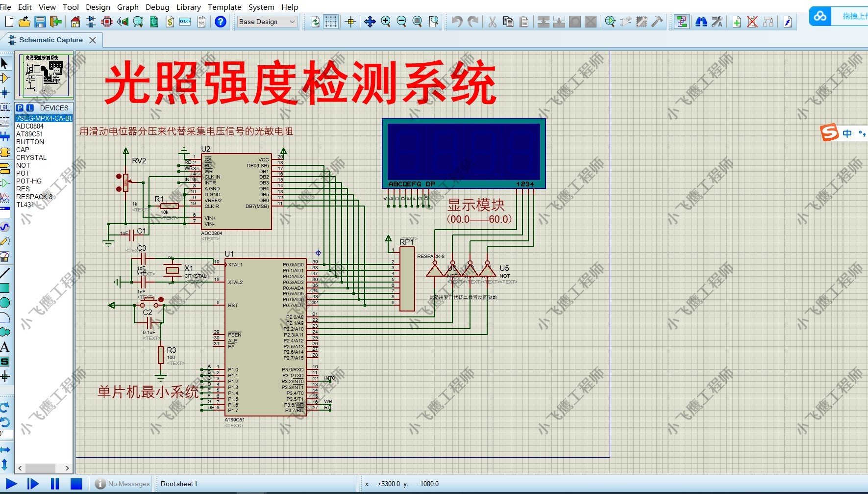Screen dimensions: 868x494
Task: Open the 3D Visualizer icon
Action: [123, 22]
